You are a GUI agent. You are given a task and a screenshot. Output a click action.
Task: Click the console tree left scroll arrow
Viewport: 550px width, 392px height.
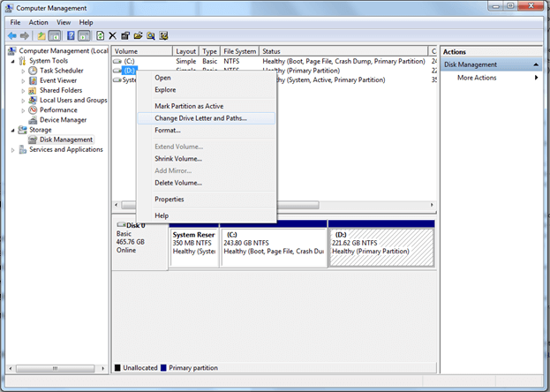(11, 368)
